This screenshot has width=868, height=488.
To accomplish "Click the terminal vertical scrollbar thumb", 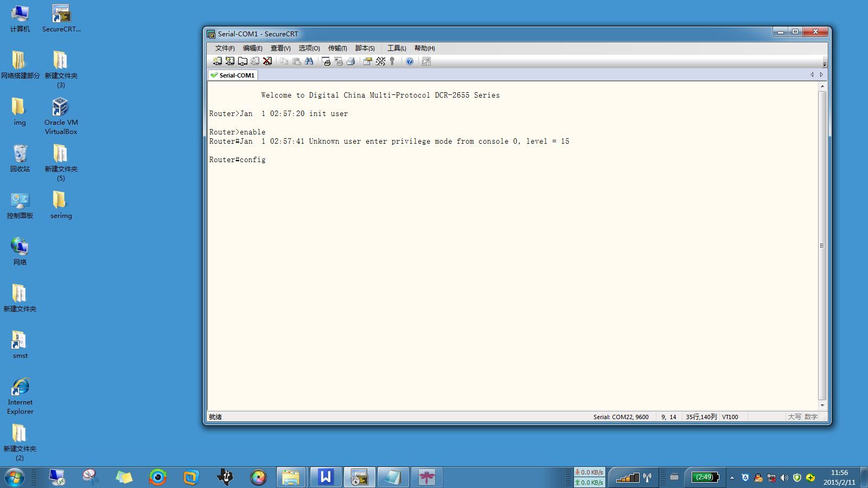I will 822,246.
